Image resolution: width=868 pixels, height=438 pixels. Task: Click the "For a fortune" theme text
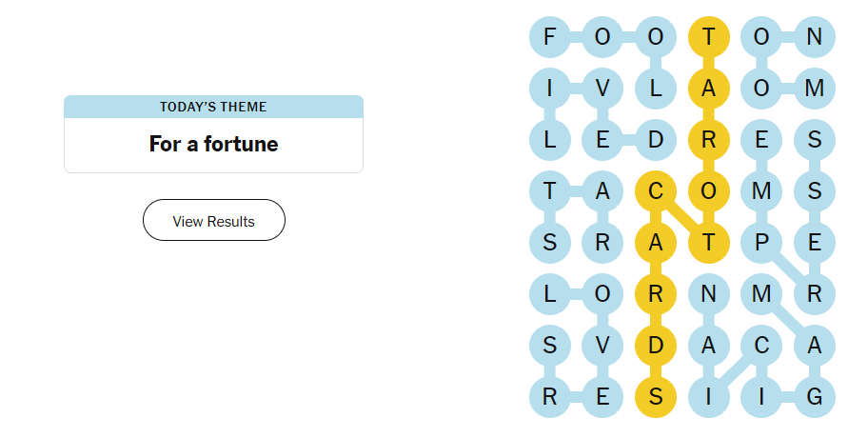[x=214, y=145]
